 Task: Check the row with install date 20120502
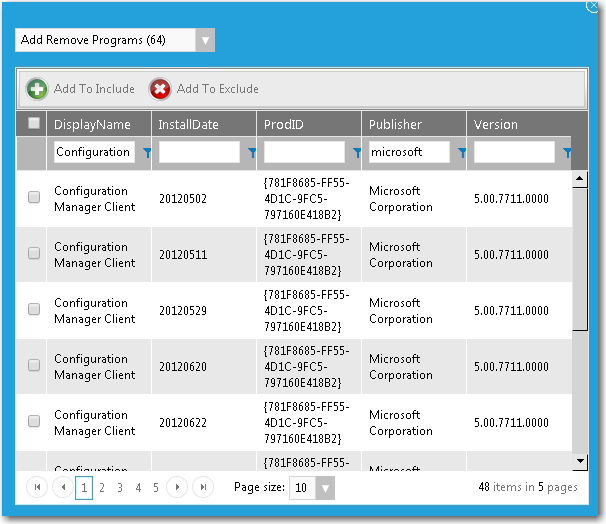click(x=34, y=197)
